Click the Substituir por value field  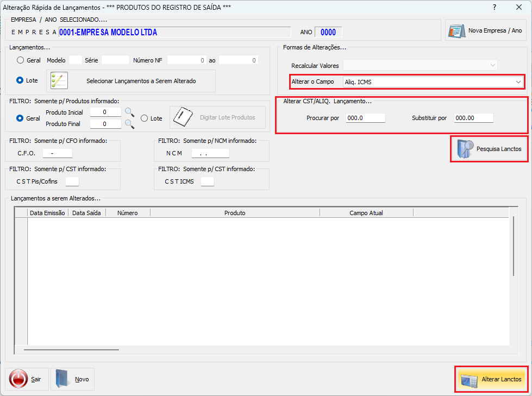pos(474,118)
